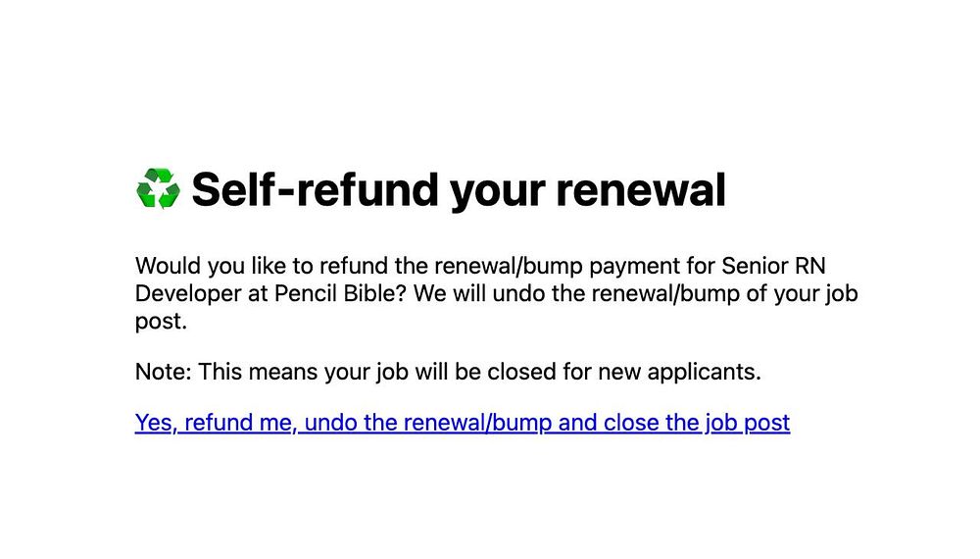The height and width of the screenshot is (559, 980).
Task: Confirm refund via the blue link
Action: tap(463, 423)
